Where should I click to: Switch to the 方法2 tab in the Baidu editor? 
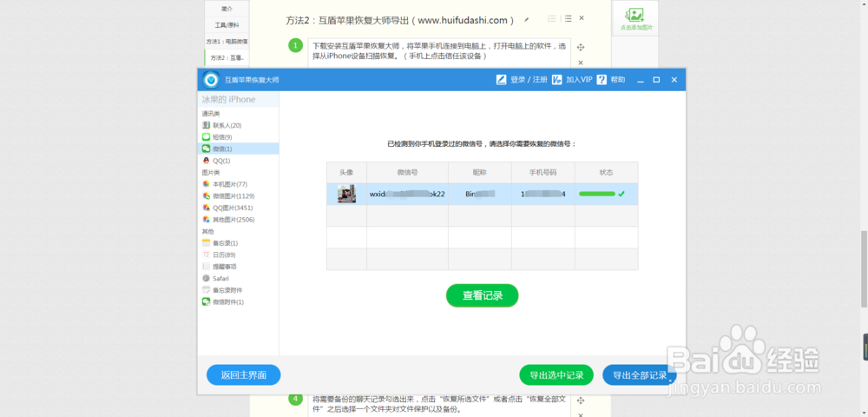tap(227, 57)
